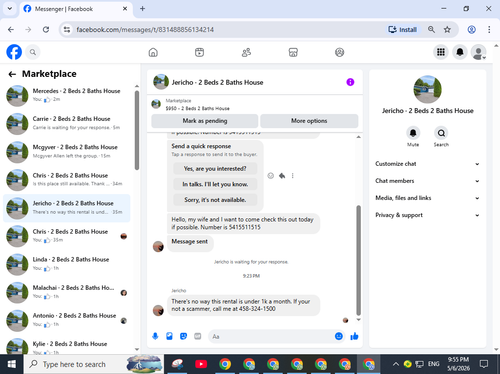Open Carrie - 2 Beds 2 Baths House chat
Viewport: 500px width, 374px height.
[x=67, y=124]
